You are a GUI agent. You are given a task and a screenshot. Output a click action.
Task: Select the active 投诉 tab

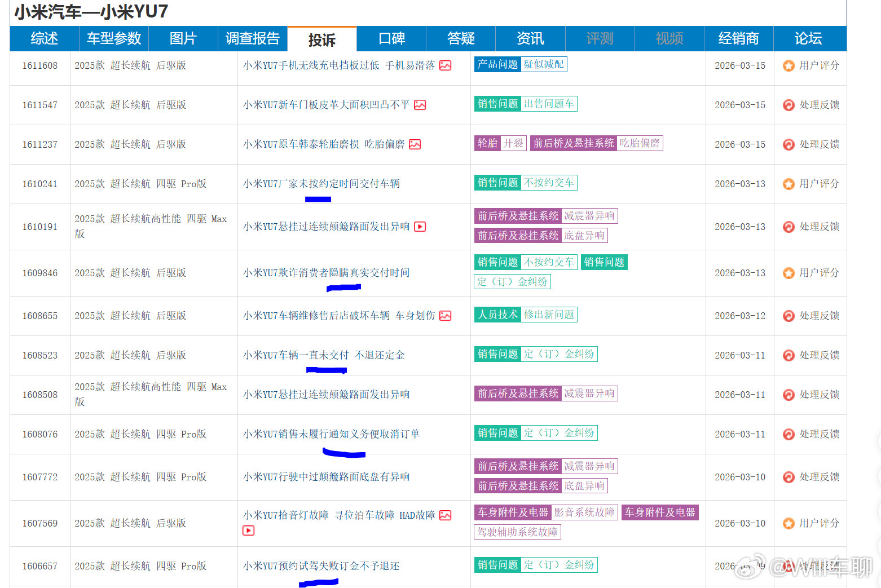322,39
